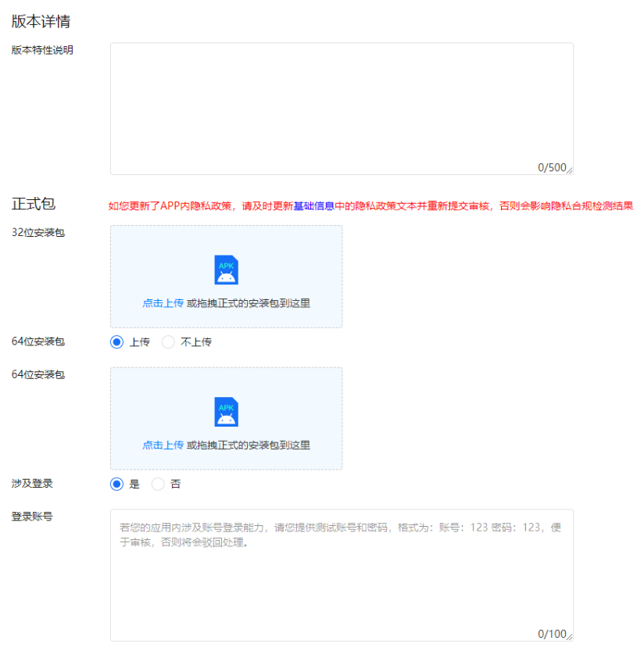
Task: Click the resize handle of 登录账号 textarea
Action: pos(570,638)
